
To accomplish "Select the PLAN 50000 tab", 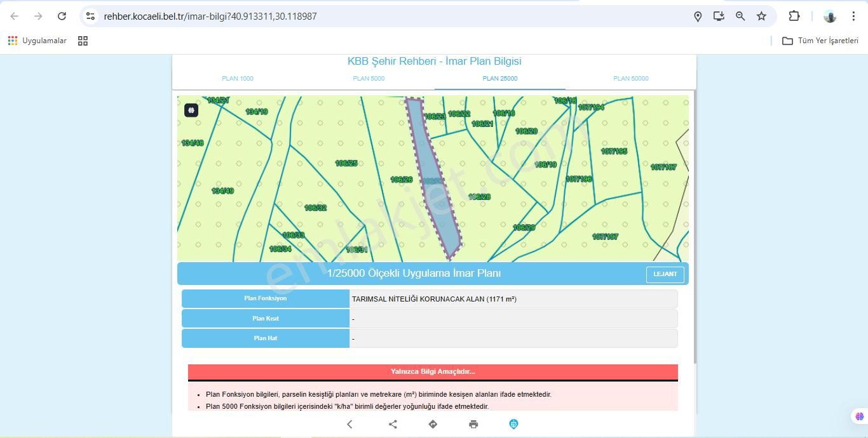I will (630, 79).
